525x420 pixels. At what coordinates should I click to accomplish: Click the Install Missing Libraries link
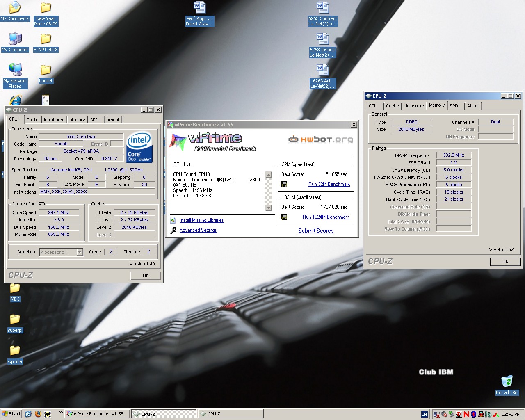click(201, 220)
